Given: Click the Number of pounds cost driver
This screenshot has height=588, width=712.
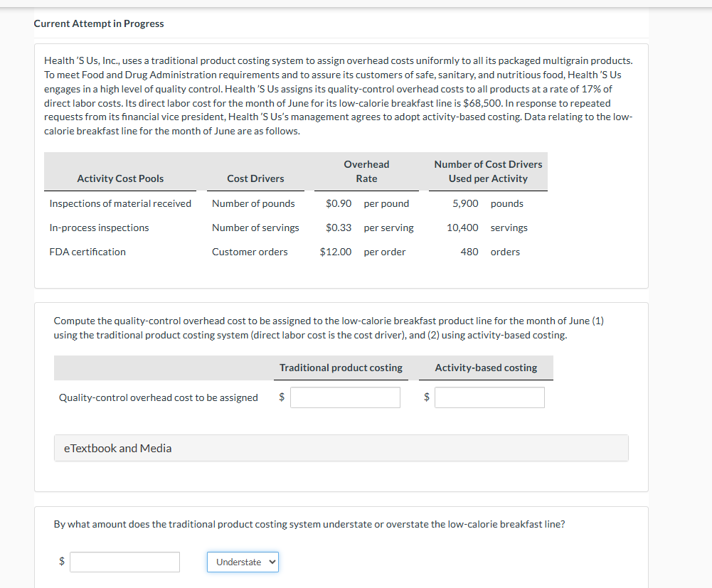Looking at the screenshot, I should 253,203.
